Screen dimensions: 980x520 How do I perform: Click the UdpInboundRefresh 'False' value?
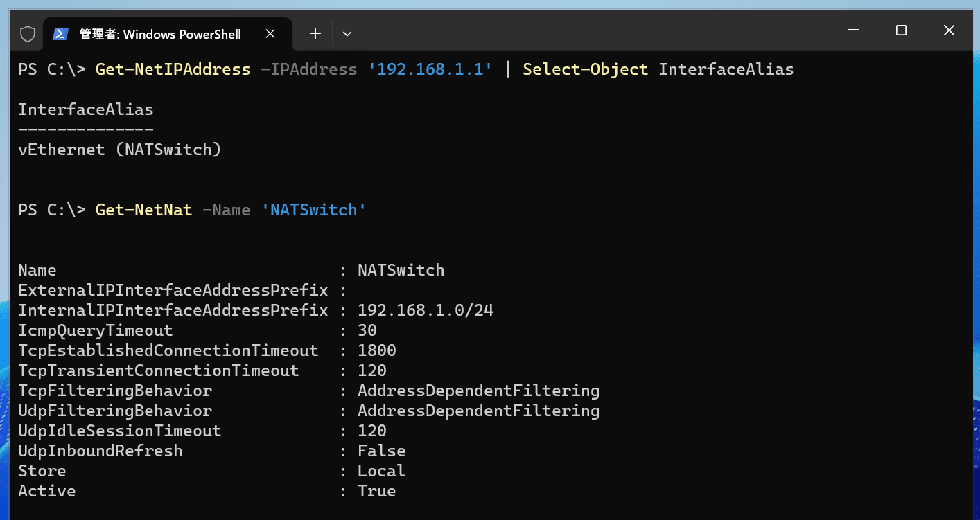(381, 450)
